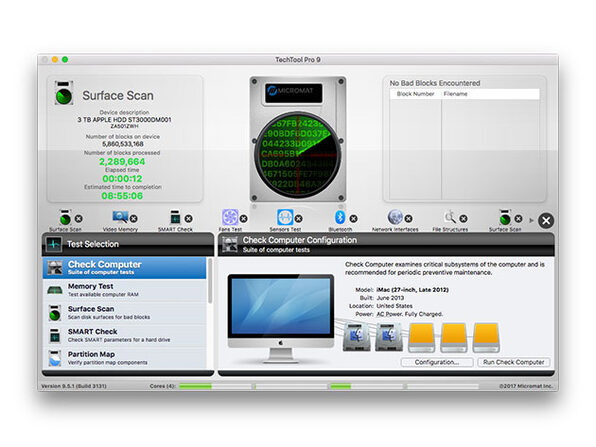Cancel all tests with large X button

pos(546,221)
